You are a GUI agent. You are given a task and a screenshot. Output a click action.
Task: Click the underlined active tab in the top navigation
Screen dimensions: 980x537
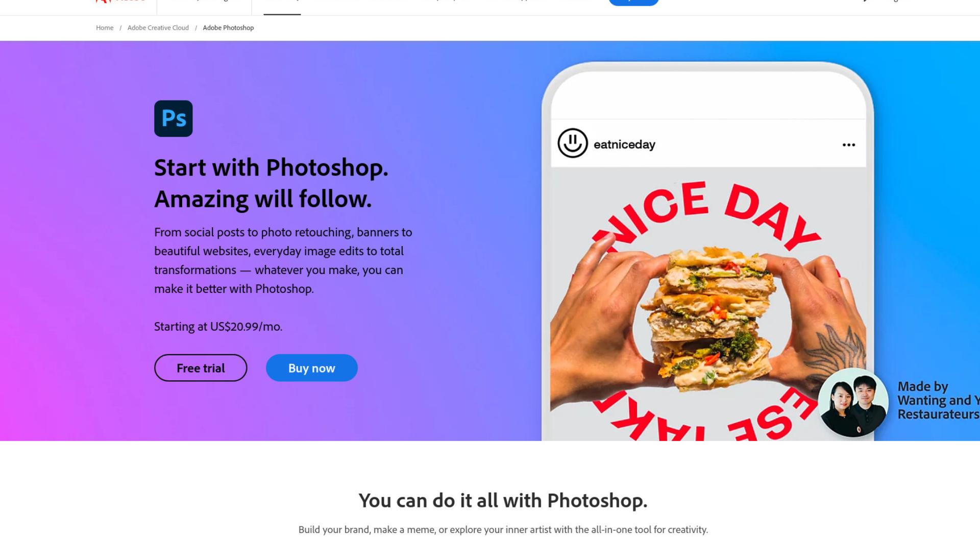coord(282,7)
